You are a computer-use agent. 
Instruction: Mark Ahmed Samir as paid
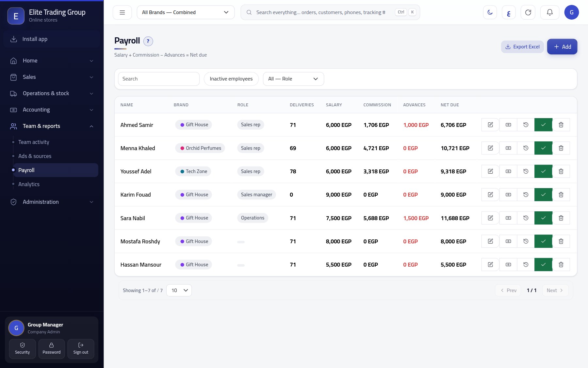click(543, 125)
